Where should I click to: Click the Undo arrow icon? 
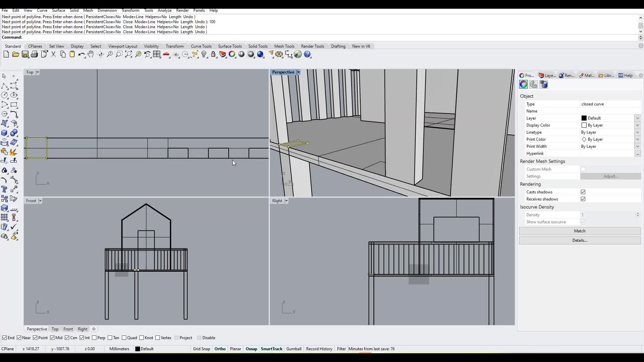click(81, 54)
